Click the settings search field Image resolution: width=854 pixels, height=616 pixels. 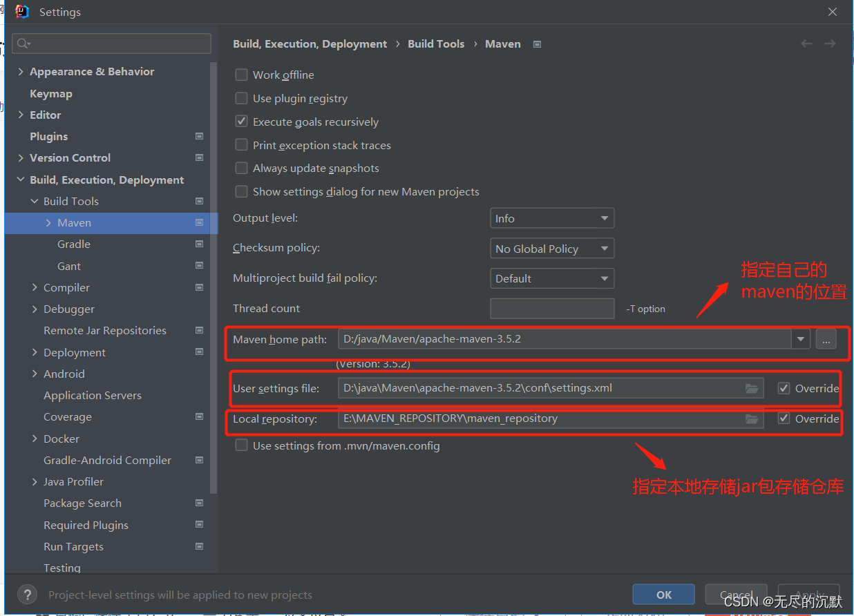click(x=111, y=44)
